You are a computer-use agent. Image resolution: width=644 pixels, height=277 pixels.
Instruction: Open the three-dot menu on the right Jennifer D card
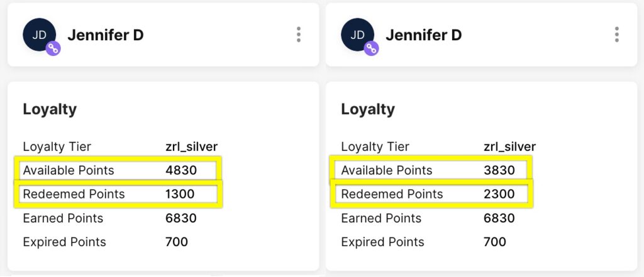coord(616,35)
